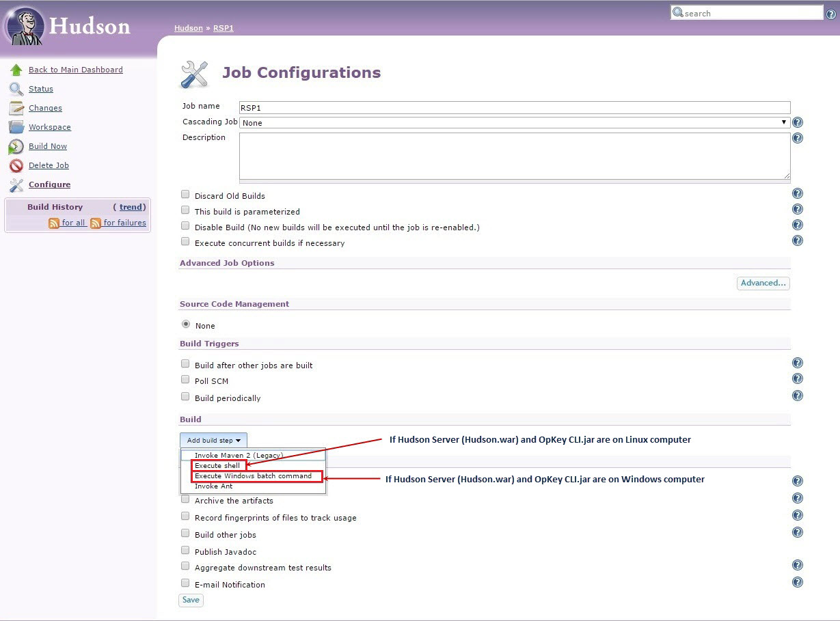Check the Build periodically option
This screenshot has width=840, height=621.
point(185,397)
